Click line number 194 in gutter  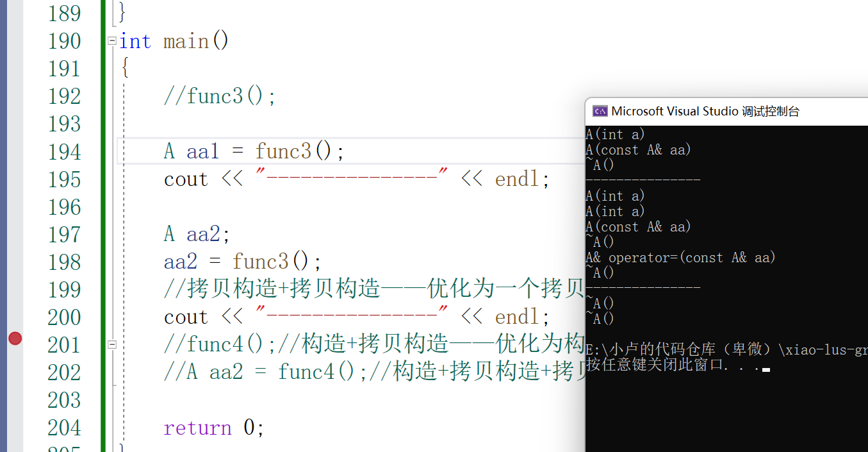coord(65,152)
